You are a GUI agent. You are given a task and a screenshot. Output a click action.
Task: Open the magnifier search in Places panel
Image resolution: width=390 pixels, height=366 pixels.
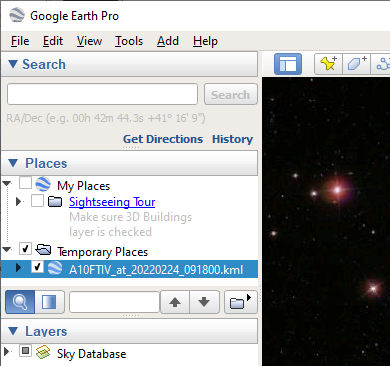pos(20,302)
